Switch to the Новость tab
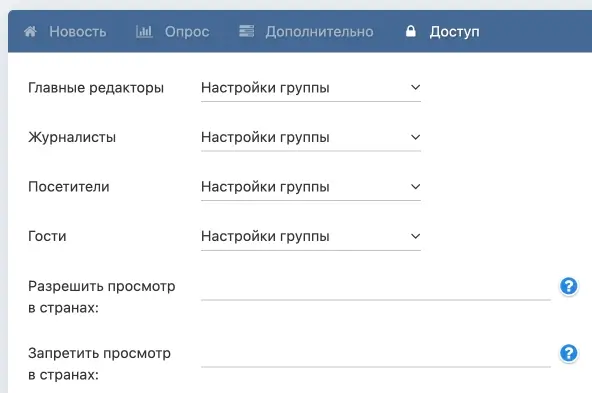The image size is (592, 393). click(x=78, y=32)
